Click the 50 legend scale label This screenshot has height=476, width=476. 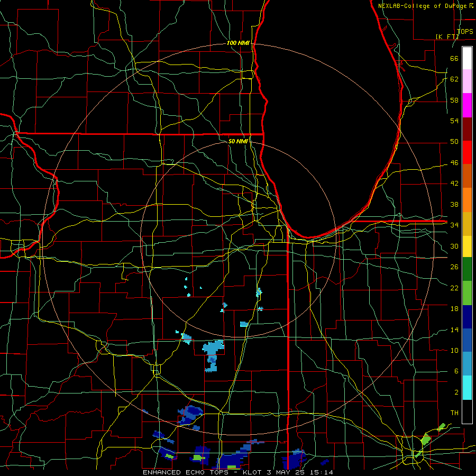pyautogui.click(x=454, y=142)
